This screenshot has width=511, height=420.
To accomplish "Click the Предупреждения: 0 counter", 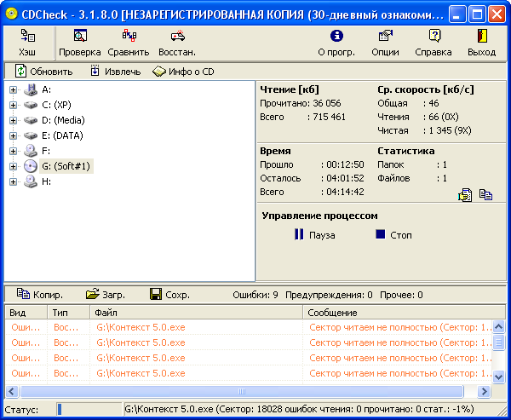I will coord(329,295).
